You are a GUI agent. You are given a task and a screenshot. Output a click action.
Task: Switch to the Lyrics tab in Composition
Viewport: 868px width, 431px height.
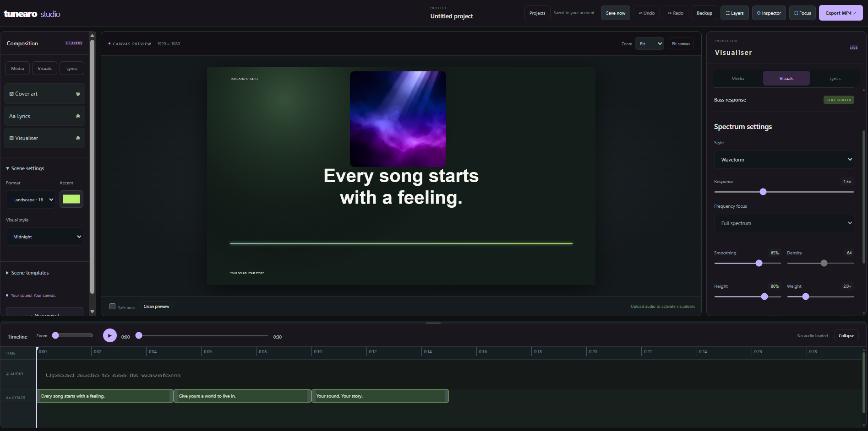click(72, 68)
